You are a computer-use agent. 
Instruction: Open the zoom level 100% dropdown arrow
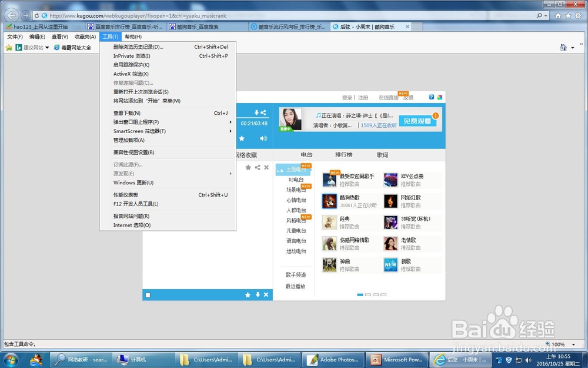(573, 344)
